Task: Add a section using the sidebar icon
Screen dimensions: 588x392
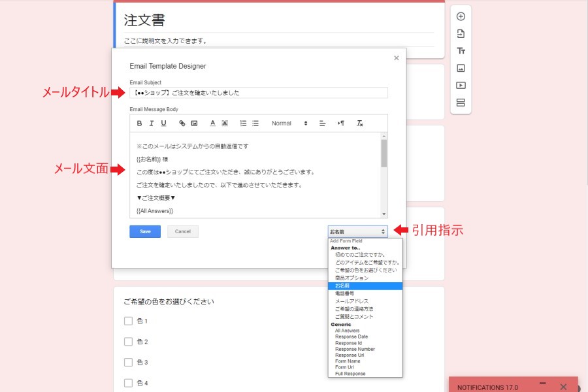Action: 461,103
